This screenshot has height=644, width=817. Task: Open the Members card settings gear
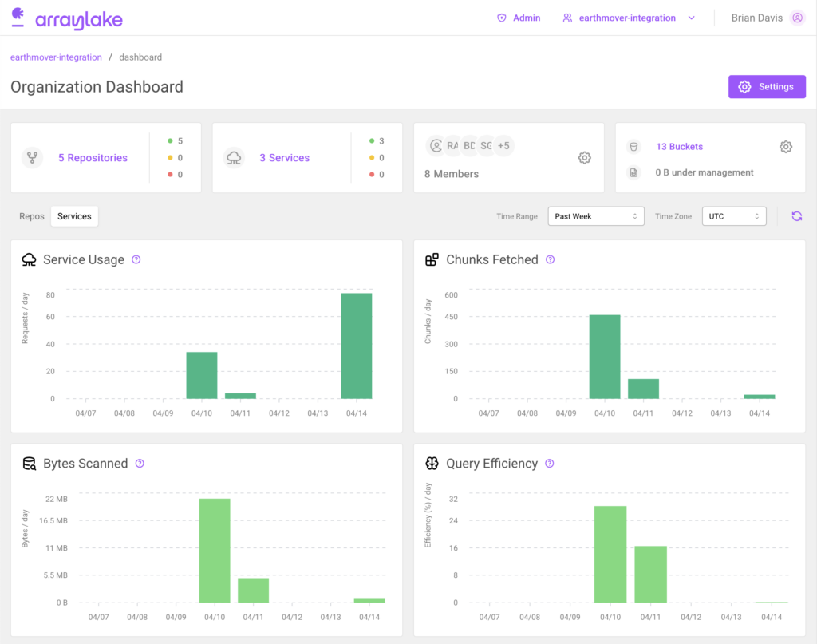point(584,158)
